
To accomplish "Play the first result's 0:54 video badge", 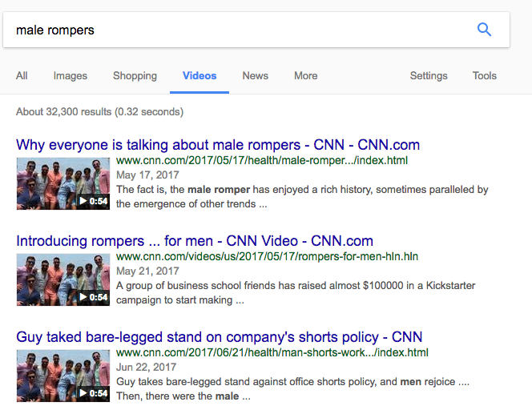I will (x=94, y=202).
